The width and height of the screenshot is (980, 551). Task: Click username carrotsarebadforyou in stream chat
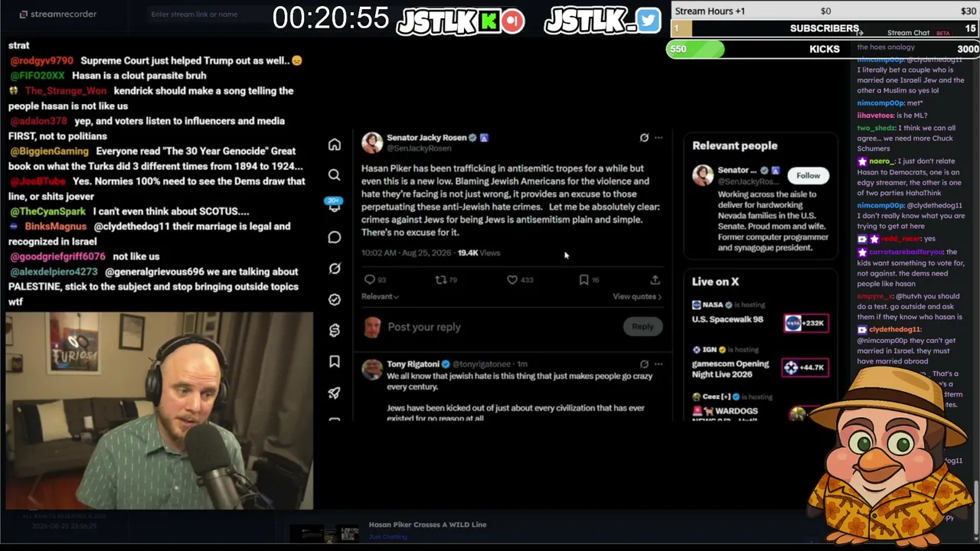tap(906, 252)
